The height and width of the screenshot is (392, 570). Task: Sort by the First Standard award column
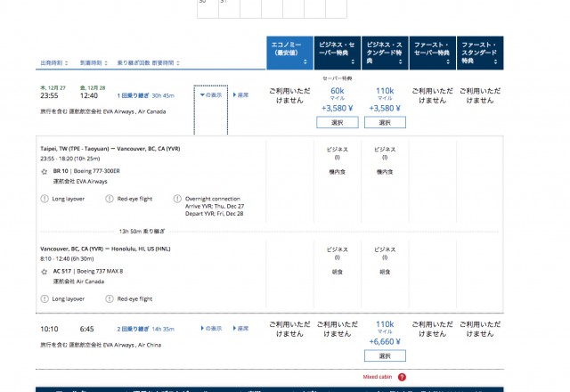480,53
